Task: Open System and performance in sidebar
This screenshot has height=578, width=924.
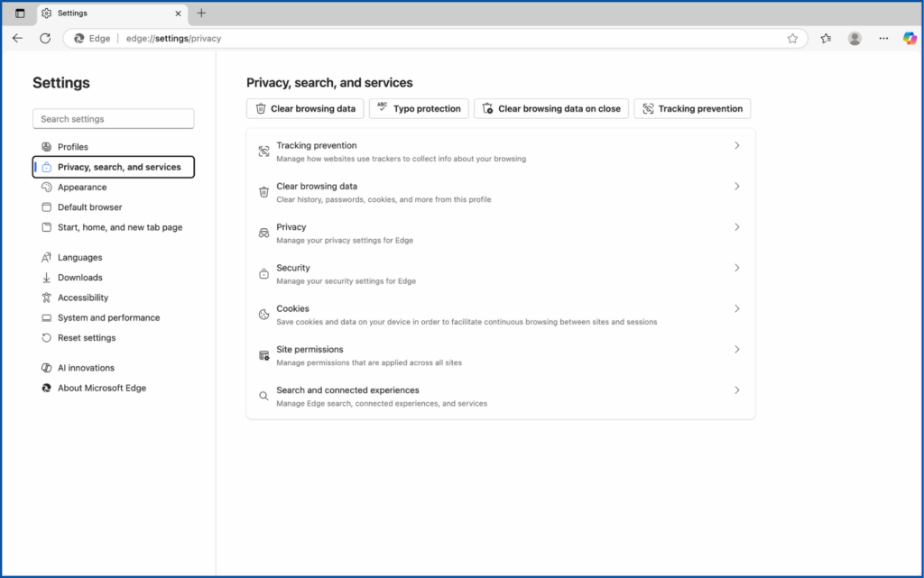Action: click(108, 318)
